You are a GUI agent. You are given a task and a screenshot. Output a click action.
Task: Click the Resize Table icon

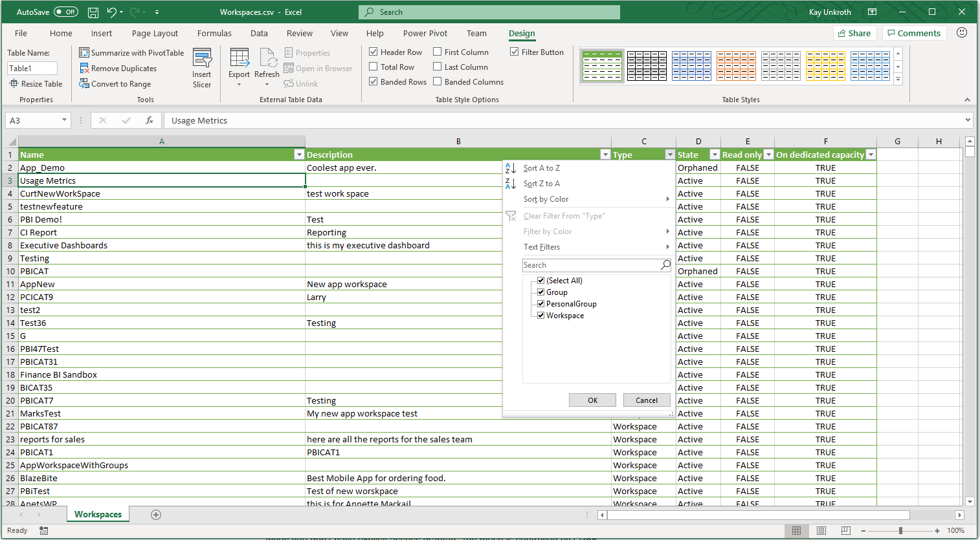pos(36,83)
